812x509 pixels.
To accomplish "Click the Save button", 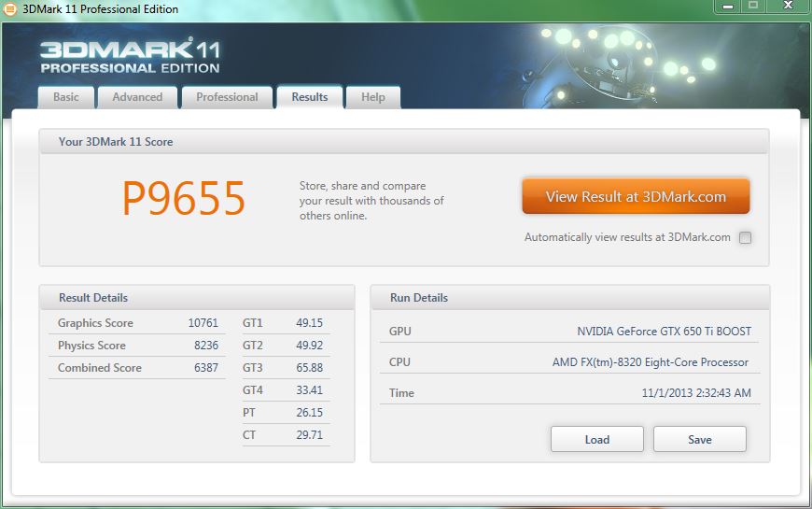I will [x=700, y=440].
